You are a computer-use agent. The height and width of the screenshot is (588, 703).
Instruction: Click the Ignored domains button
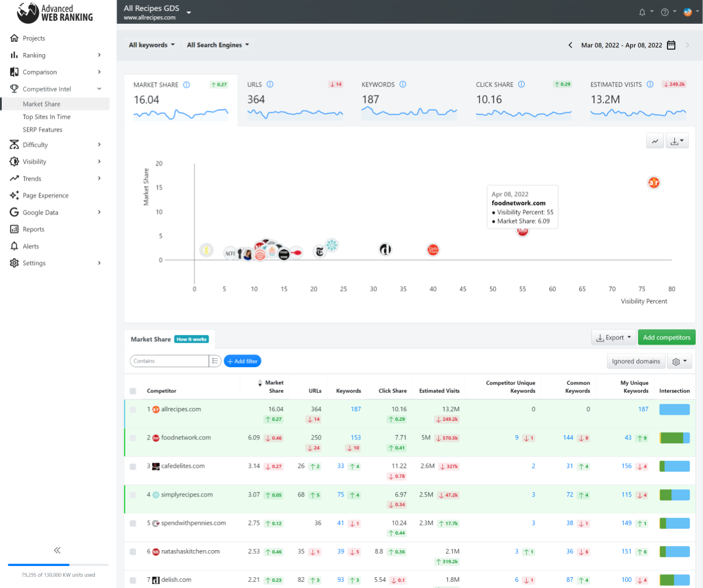636,361
